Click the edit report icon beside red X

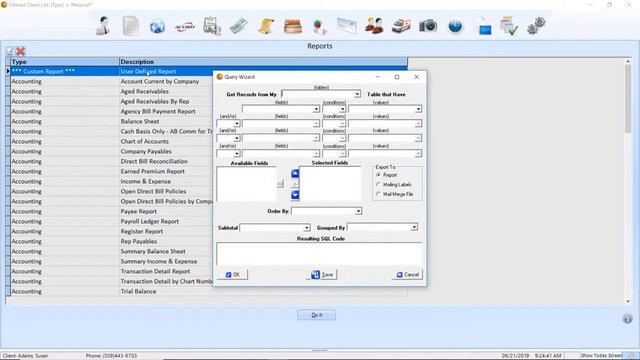(10, 51)
